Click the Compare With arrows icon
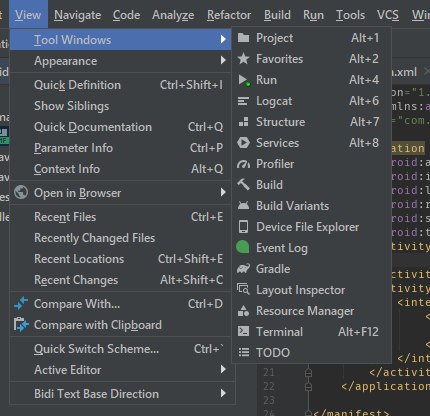430x416 pixels. (x=21, y=304)
